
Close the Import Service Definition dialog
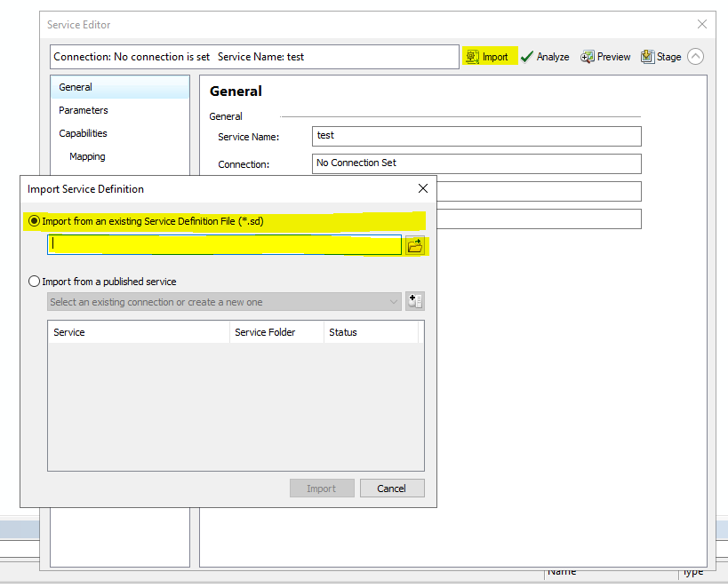423,188
